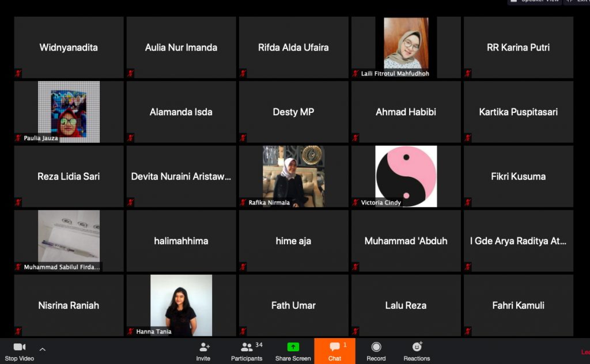This screenshot has width=590, height=364.
Task: Click muted mic icon on Widnyanadita's tile
Action: pyautogui.click(x=18, y=73)
